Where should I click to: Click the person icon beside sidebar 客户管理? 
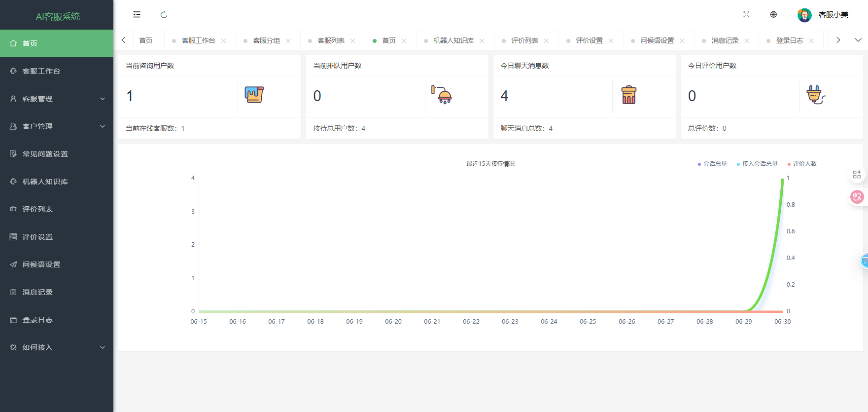13,126
